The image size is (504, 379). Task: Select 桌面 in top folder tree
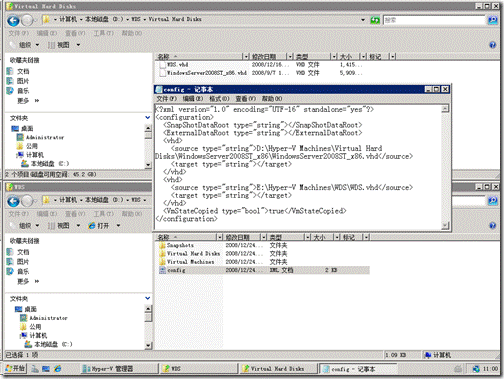point(23,129)
